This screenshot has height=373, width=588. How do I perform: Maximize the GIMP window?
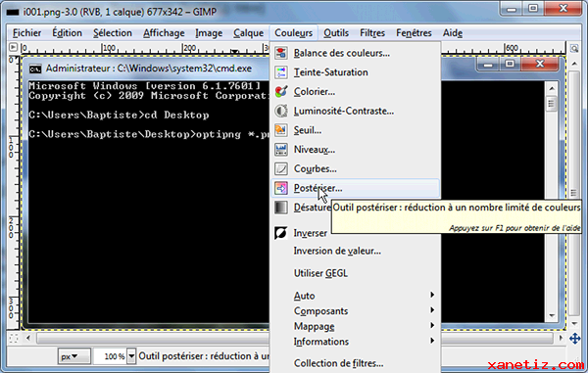[533, 8]
